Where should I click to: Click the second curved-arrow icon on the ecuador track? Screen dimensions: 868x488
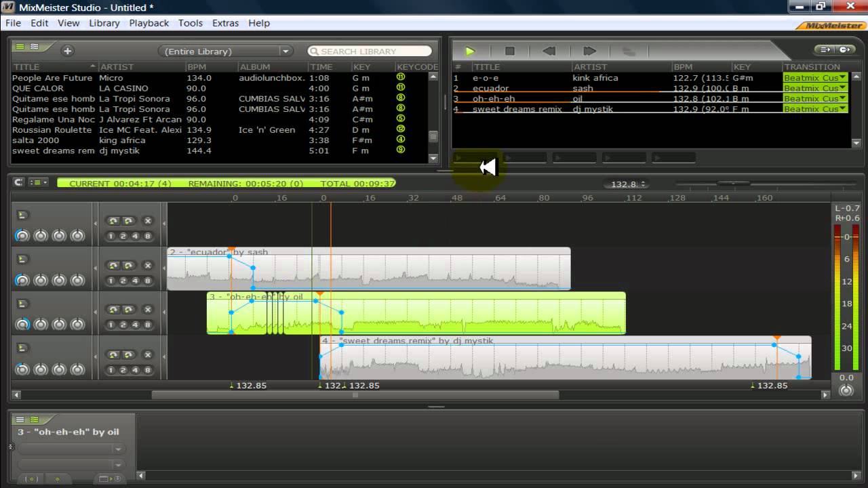(x=127, y=266)
